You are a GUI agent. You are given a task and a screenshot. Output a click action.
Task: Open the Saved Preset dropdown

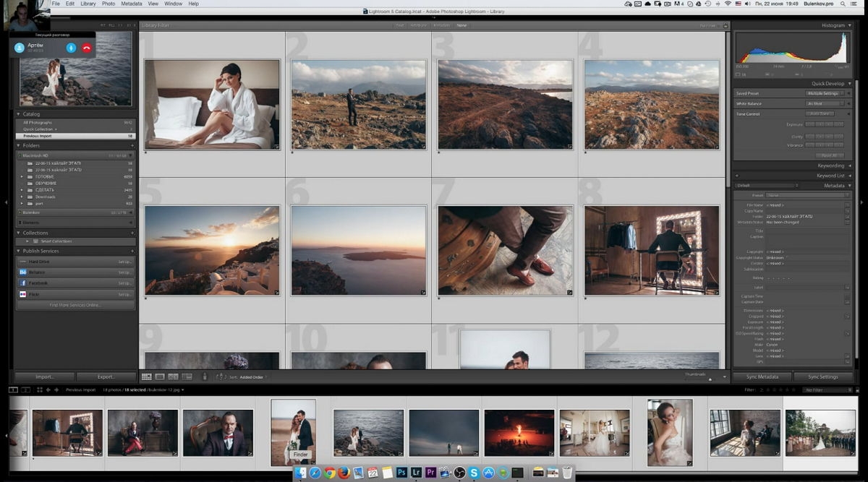pos(825,93)
